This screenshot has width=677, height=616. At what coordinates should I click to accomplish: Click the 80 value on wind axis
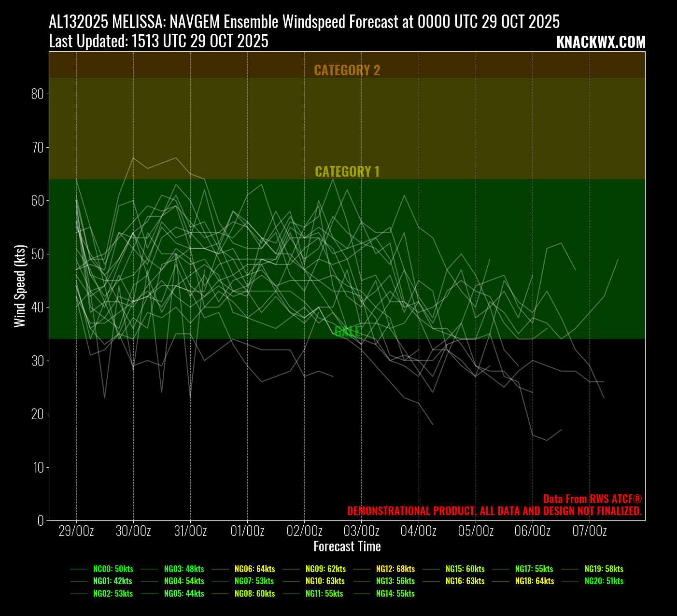tap(37, 94)
